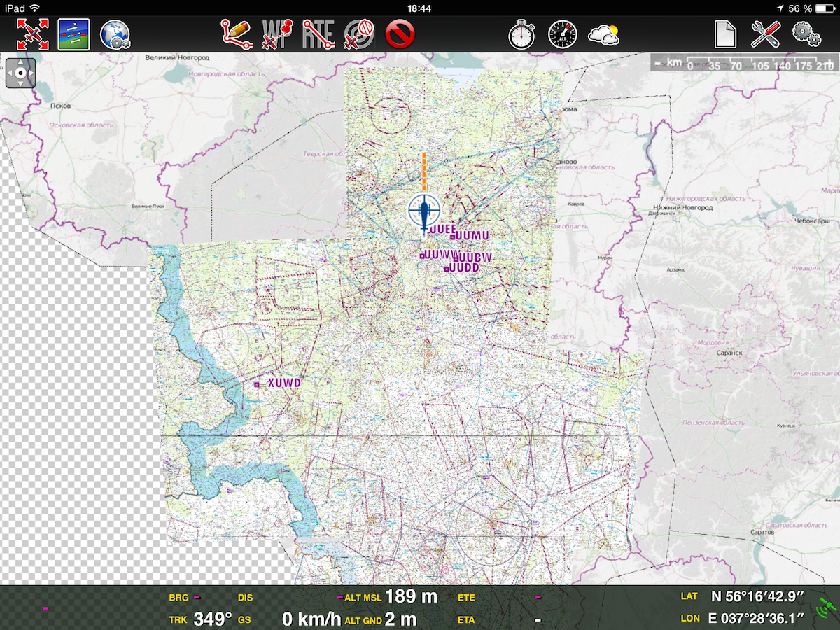The image size is (840, 630).
Task: Open the RTE routes tool
Action: click(x=318, y=34)
